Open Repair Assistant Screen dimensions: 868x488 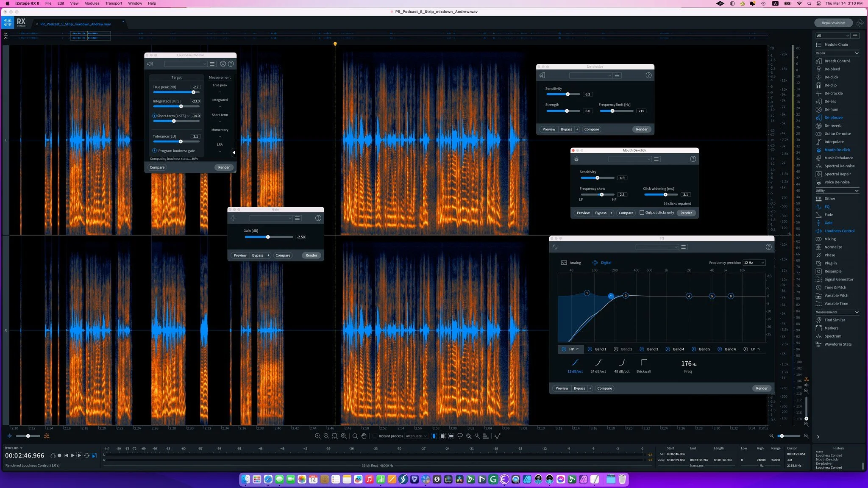833,23
